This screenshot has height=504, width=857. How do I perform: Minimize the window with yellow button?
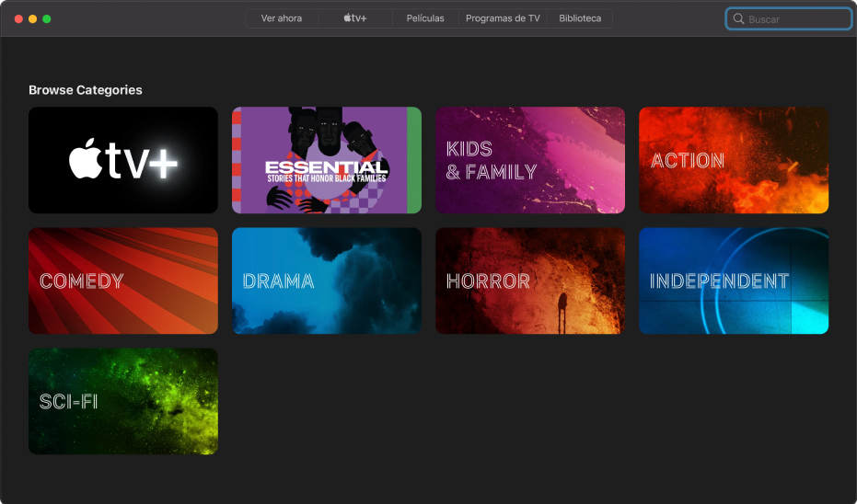(33, 19)
